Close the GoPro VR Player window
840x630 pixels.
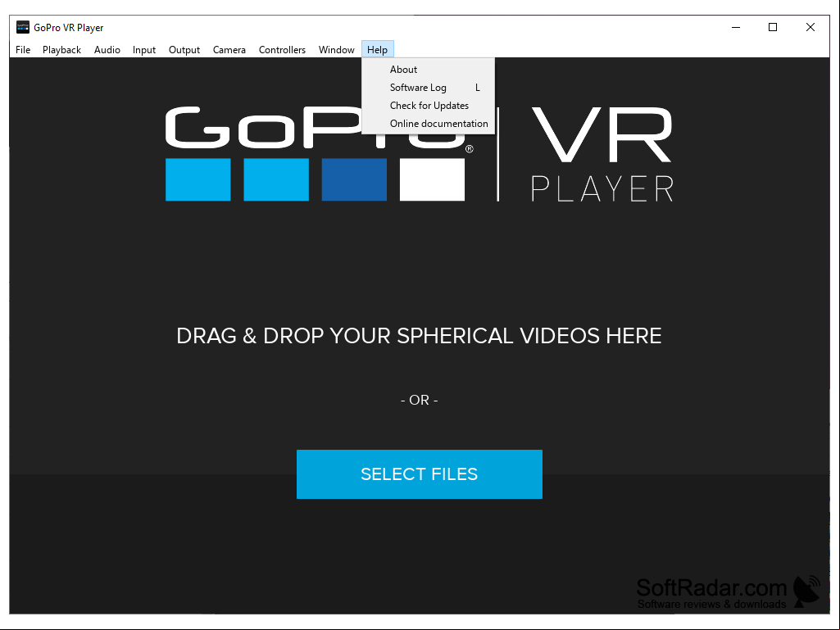click(x=810, y=27)
